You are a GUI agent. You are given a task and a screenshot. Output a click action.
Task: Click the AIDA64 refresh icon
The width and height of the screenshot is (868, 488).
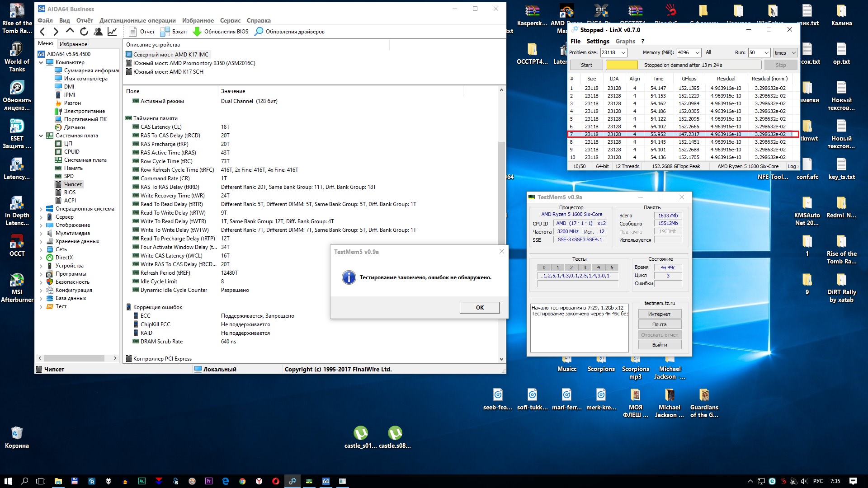(84, 32)
